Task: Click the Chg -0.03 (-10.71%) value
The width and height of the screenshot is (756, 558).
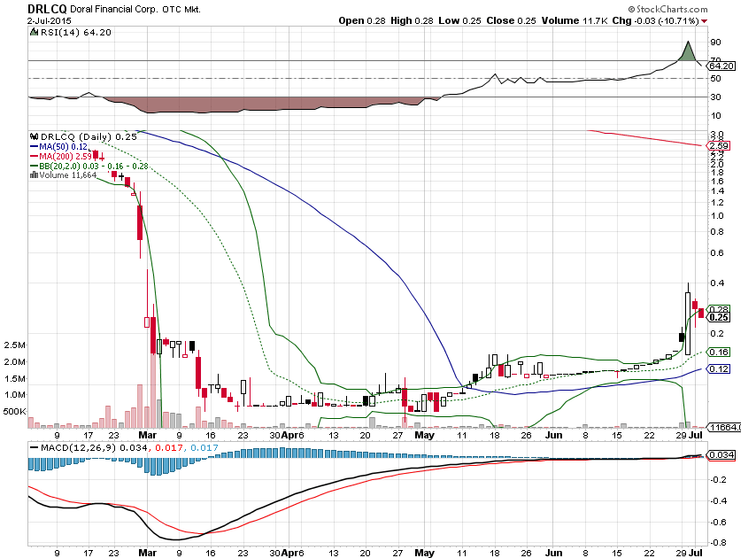Action: coord(656,20)
